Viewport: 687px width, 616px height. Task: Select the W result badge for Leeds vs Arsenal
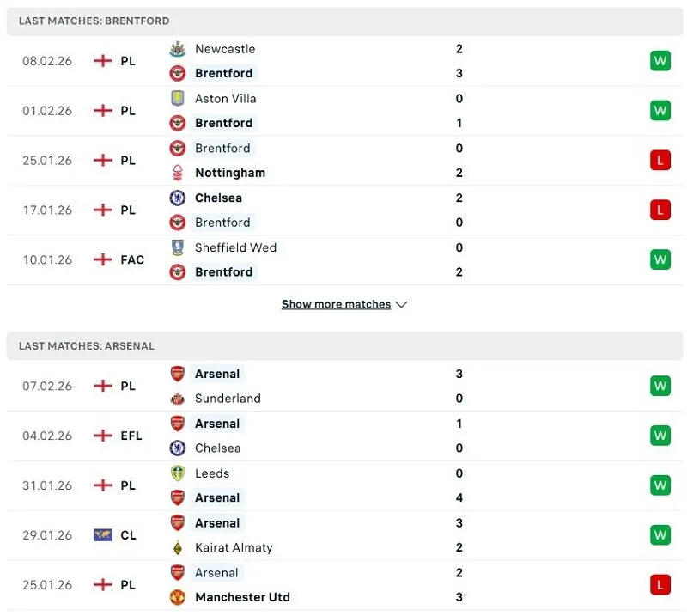(660, 485)
